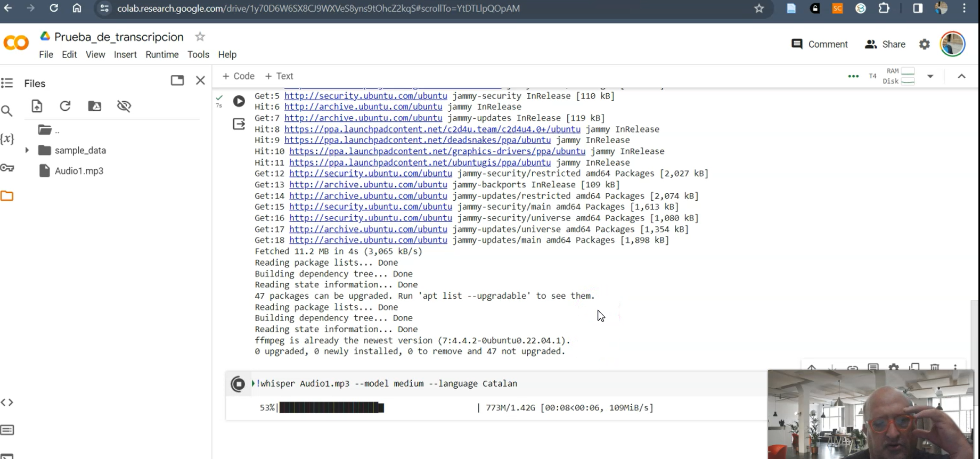Image resolution: width=980 pixels, height=459 pixels.
Task: Collapse the notebook header with chevron
Action: [x=961, y=76]
